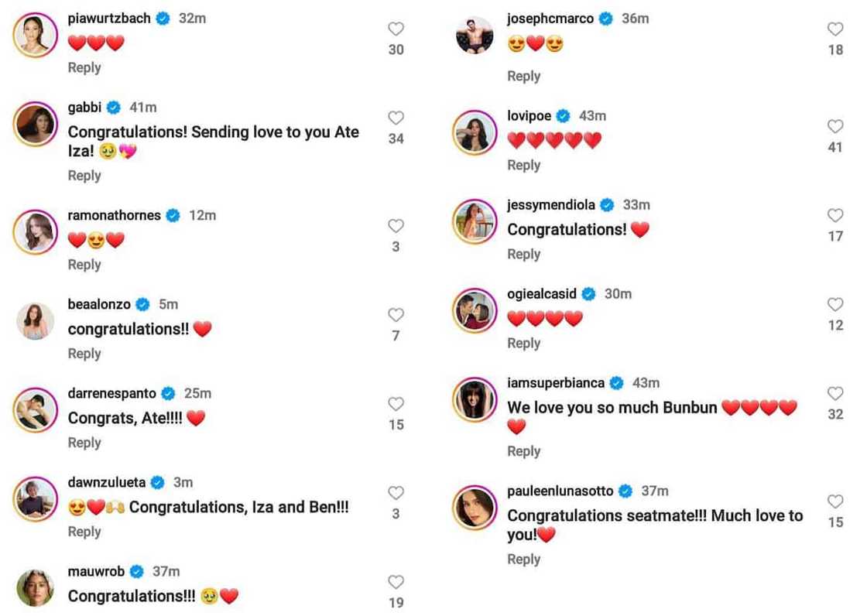This screenshot has width=867, height=616.
Task: Tap the heart icon on gabbi's comment
Action: coord(396,118)
